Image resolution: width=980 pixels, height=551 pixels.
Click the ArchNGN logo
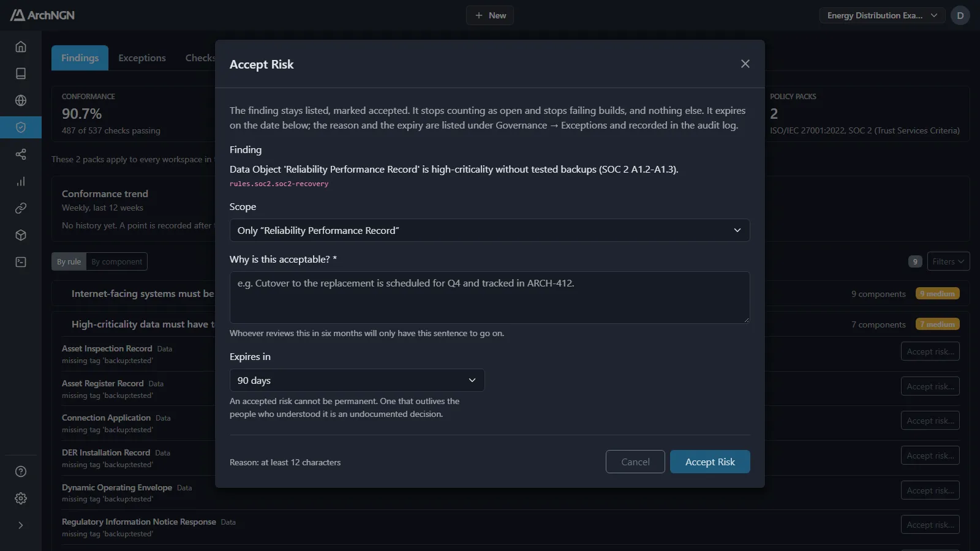[42, 15]
